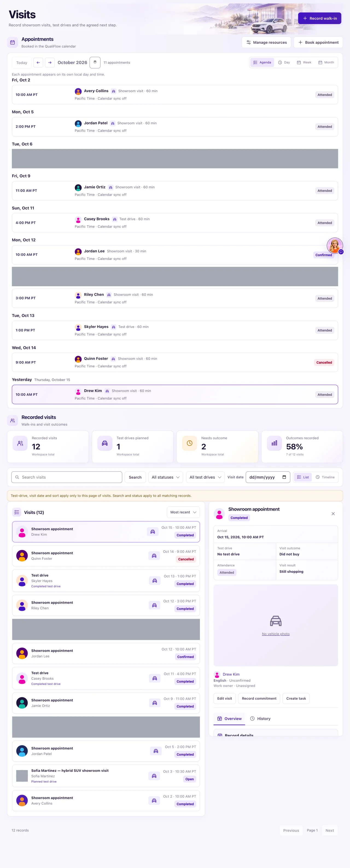Screen dimensions: 350x868
Task: Click the Outcomes recorded chart icon
Action: [x=274, y=443]
